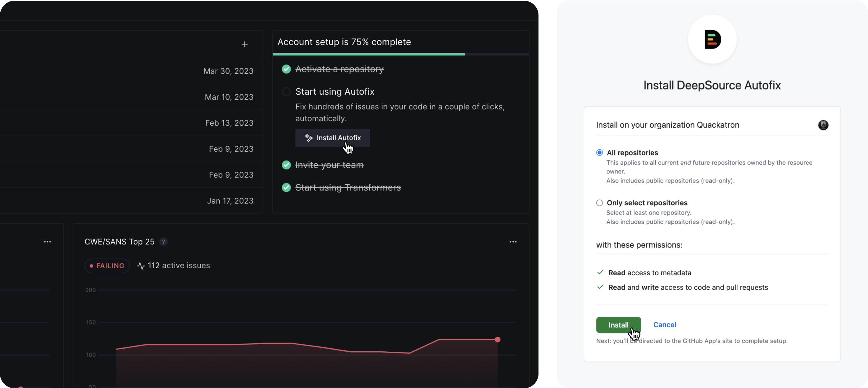The height and width of the screenshot is (388, 868).
Task: Open the Mar 30, 2023 row
Action: [x=228, y=71]
